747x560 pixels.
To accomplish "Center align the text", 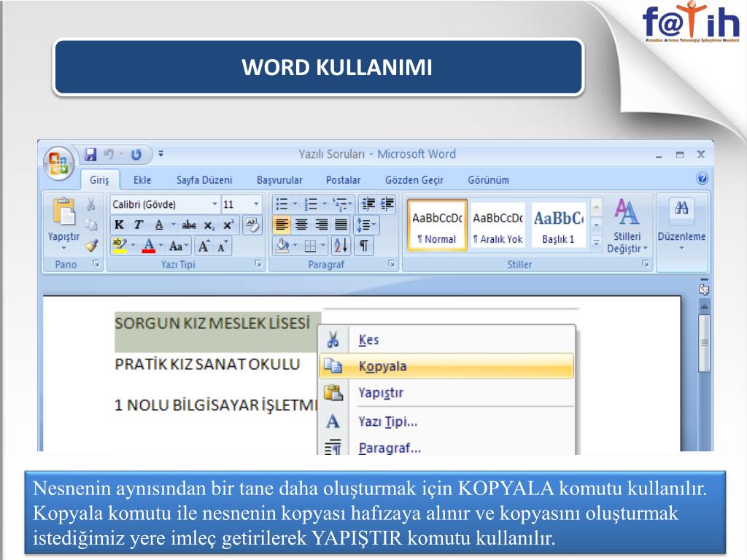I will (301, 225).
